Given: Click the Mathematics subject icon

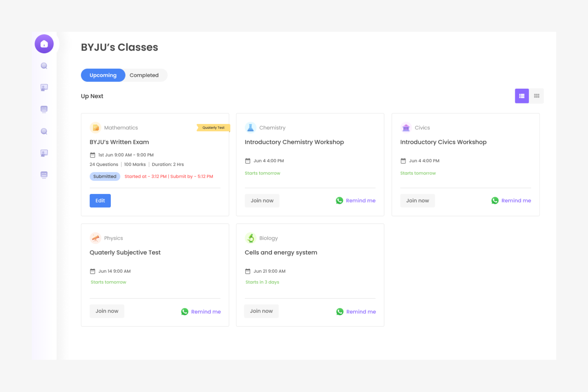Looking at the screenshot, I should 95,128.
